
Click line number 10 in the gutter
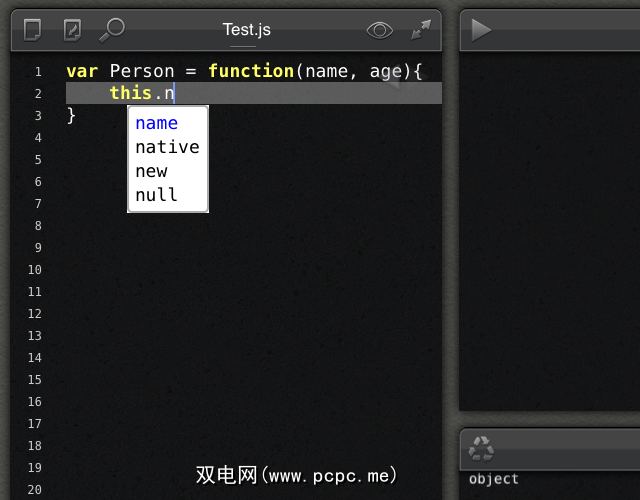click(35, 270)
